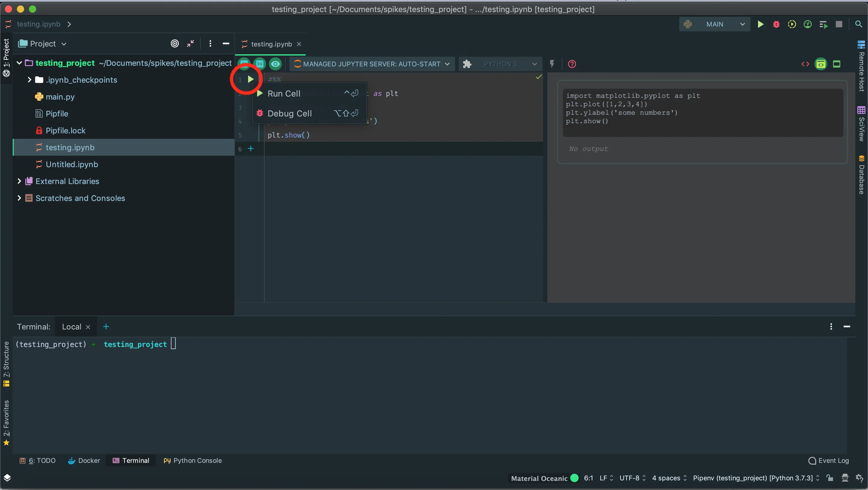868x490 pixels.
Task: Collapse all in Project panel
Action: [190, 43]
